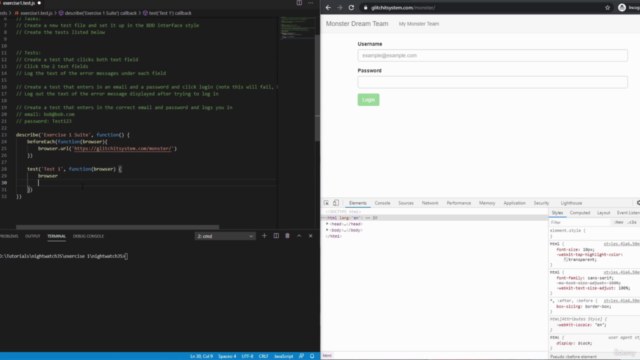
Task: Click the split editor icon in VS Code
Action: pyautogui.click(x=299, y=3)
